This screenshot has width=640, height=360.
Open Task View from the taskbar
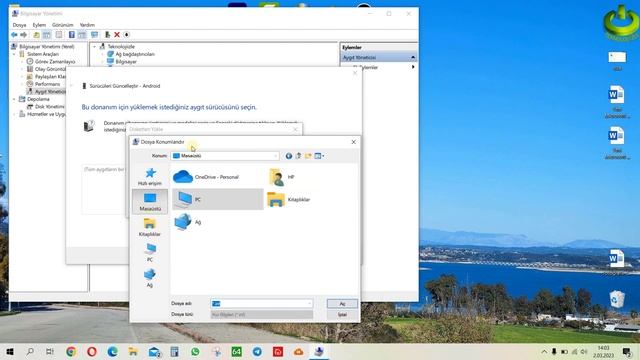[50, 351]
